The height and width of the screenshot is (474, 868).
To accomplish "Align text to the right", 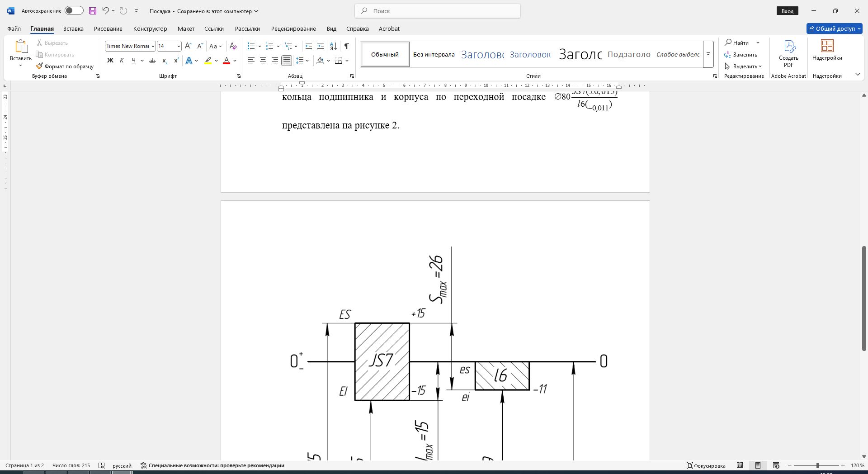I will 275,61.
